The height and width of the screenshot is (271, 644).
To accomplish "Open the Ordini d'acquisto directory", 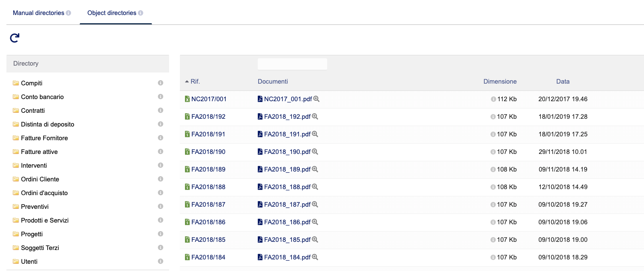I will click(x=44, y=193).
